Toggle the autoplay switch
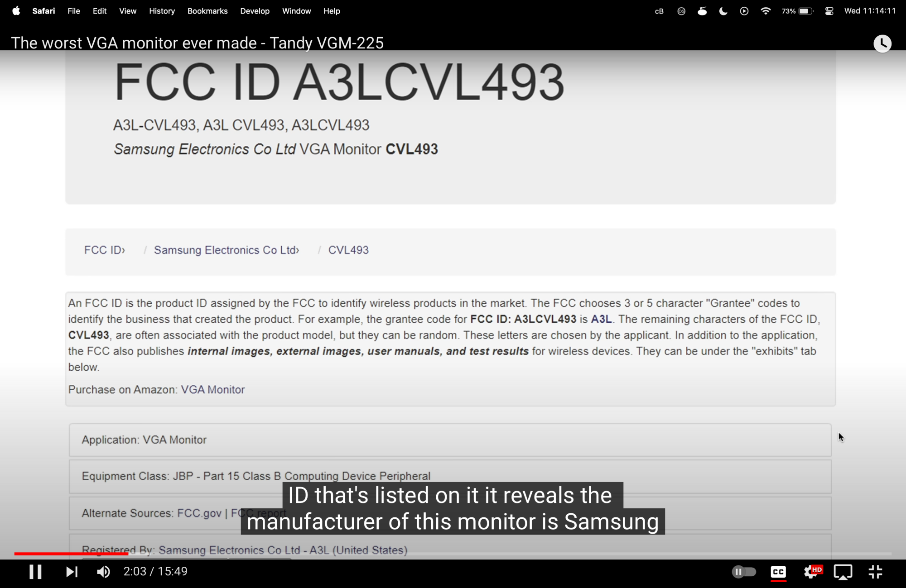This screenshot has width=906, height=588. (x=744, y=572)
